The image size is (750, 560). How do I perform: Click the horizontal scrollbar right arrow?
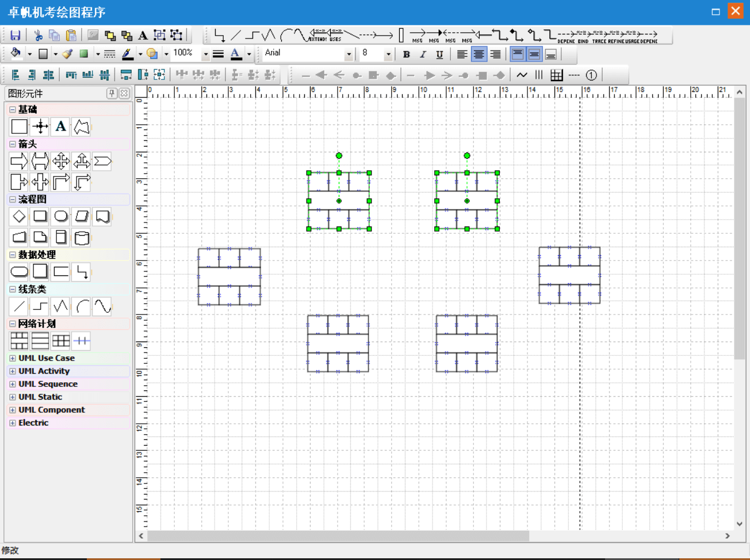click(728, 536)
